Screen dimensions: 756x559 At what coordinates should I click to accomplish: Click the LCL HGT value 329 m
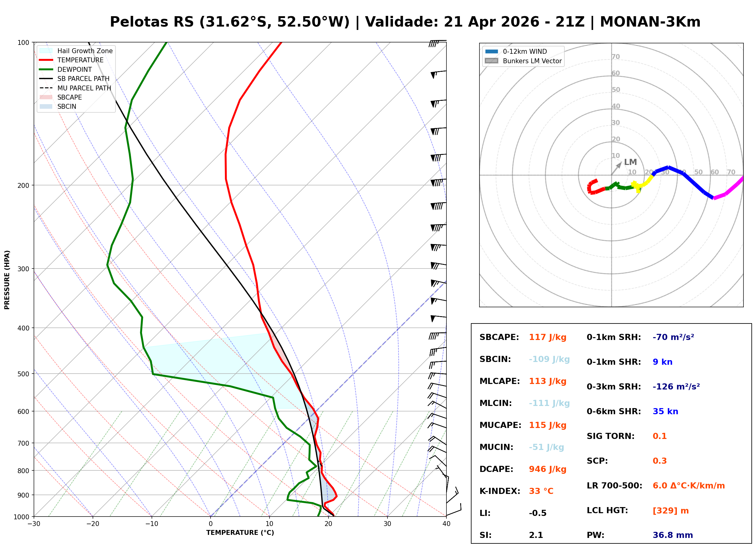pyautogui.click(x=671, y=511)
